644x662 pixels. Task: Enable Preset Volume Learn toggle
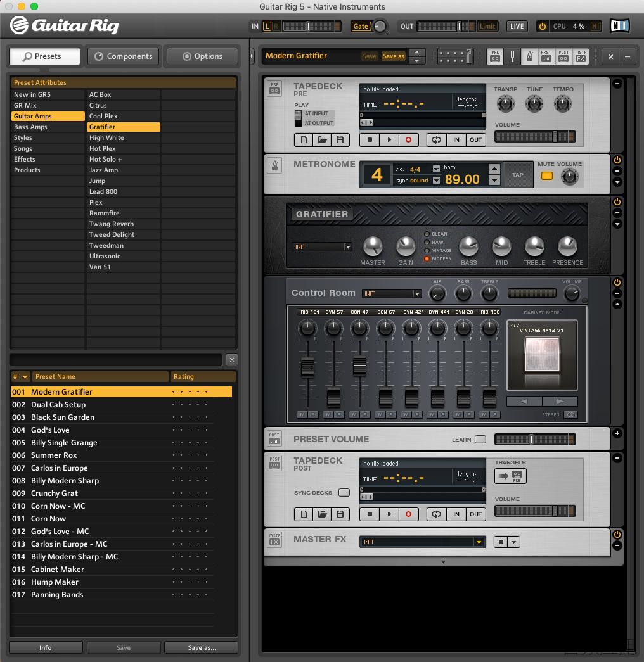coord(480,440)
